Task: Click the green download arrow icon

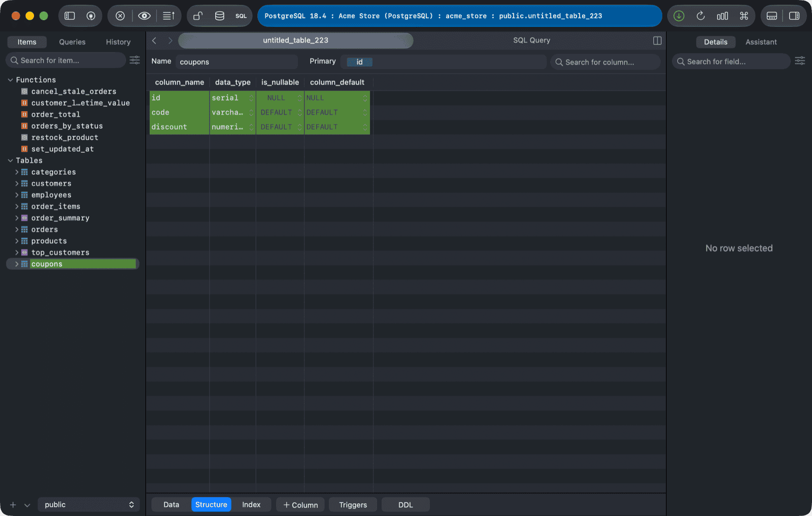Action: coord(679,16)
